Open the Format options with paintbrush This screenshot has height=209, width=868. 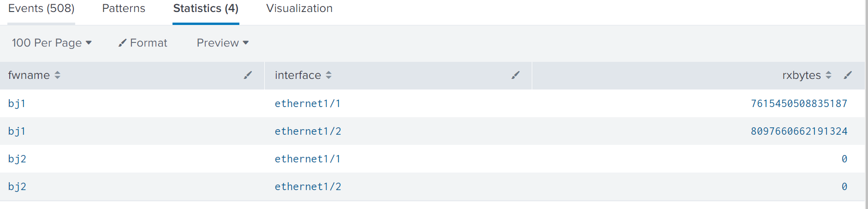[143, 43]
